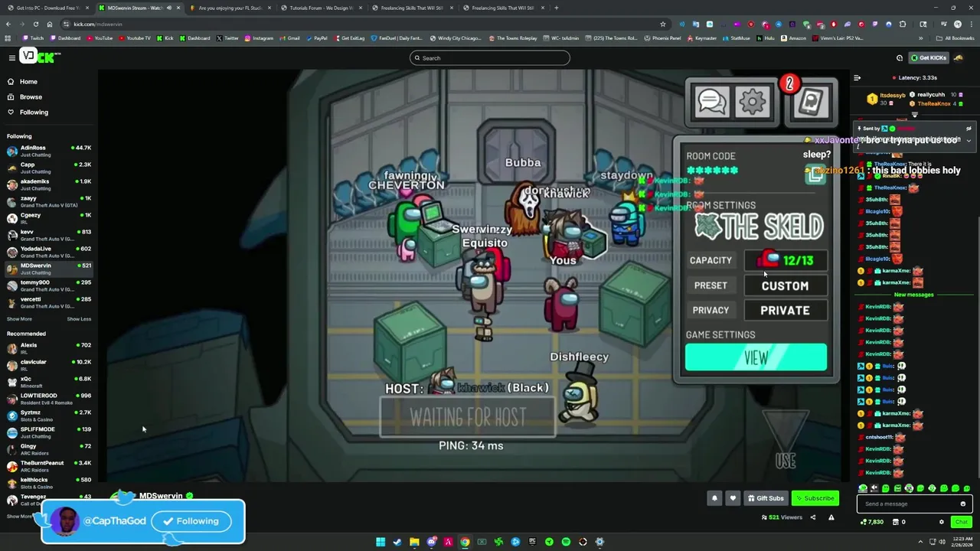Viewport: 980px width, 551px height.
Task: Open the Kick hamburger sidebar menu
Action: click(x=11, y=57)
